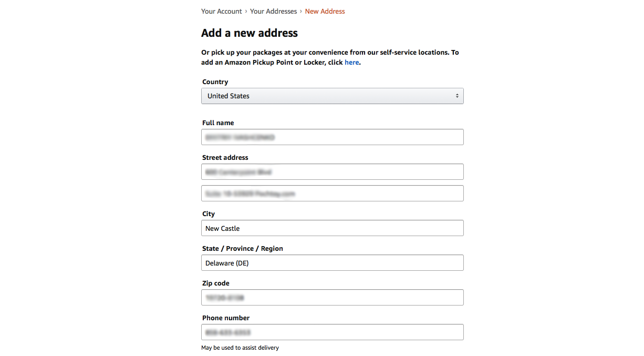Select the second Street address line field

click(333, 194)
